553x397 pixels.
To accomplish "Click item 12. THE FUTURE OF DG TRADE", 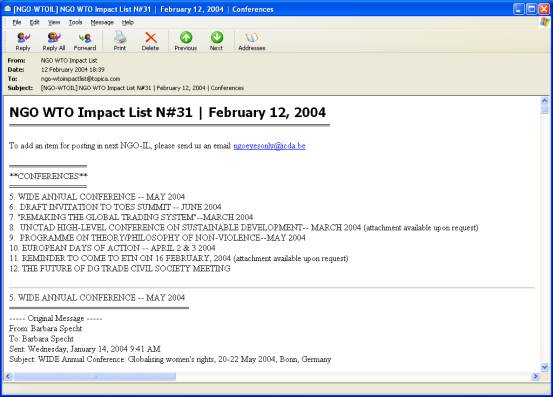I will coord(120,268).
